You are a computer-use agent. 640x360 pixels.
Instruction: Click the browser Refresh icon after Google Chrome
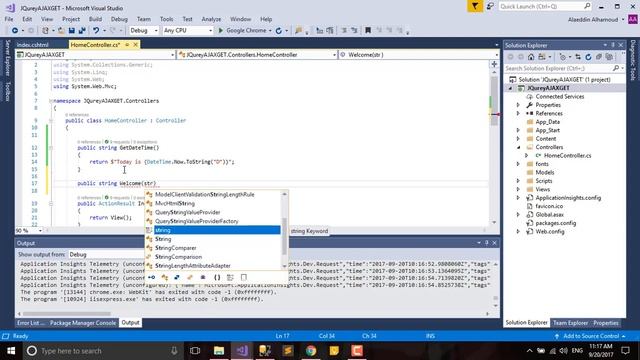[x=279, y=31]
